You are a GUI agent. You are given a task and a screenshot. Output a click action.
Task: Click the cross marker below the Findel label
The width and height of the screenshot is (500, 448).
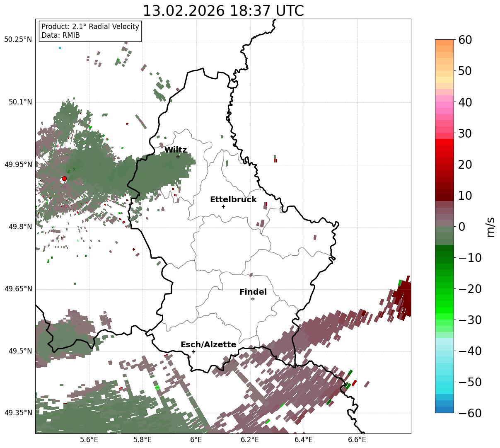pyautogui.click(x=253, y=299)
